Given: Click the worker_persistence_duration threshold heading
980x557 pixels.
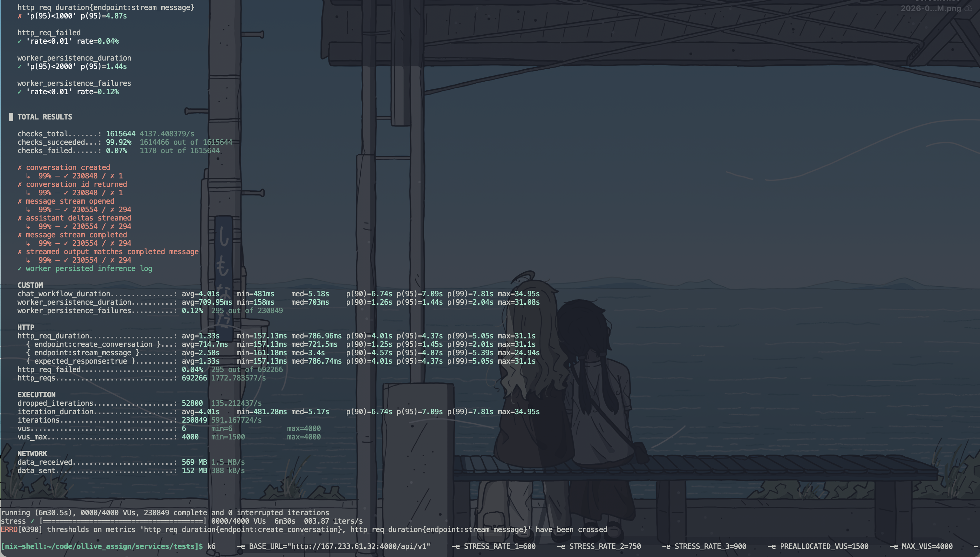Looking at the screenshot, I should 74,58.
